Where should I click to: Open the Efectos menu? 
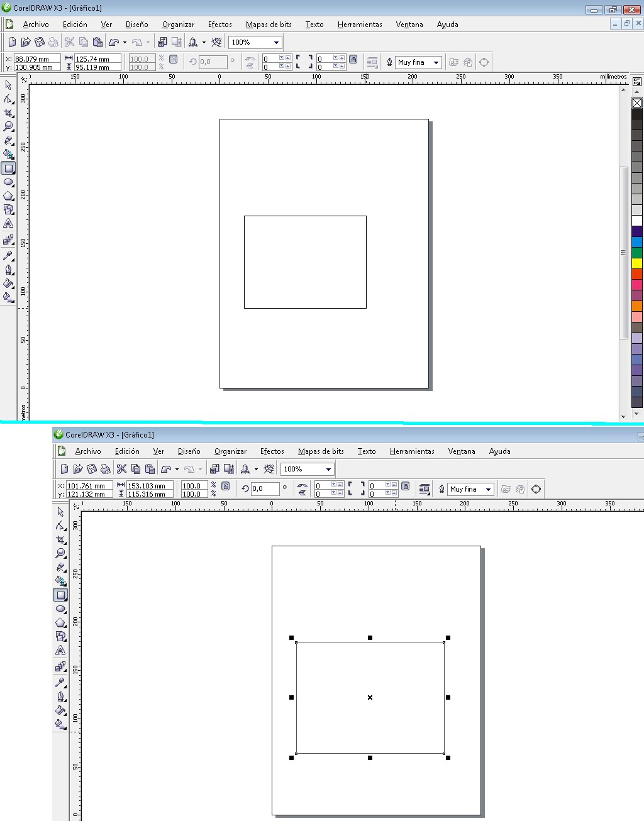click(x=219, y=25)
